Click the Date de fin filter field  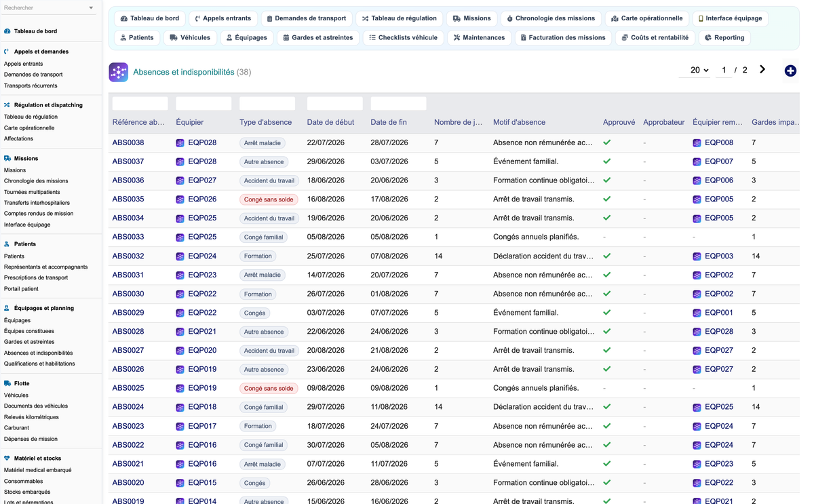point(398,104)
